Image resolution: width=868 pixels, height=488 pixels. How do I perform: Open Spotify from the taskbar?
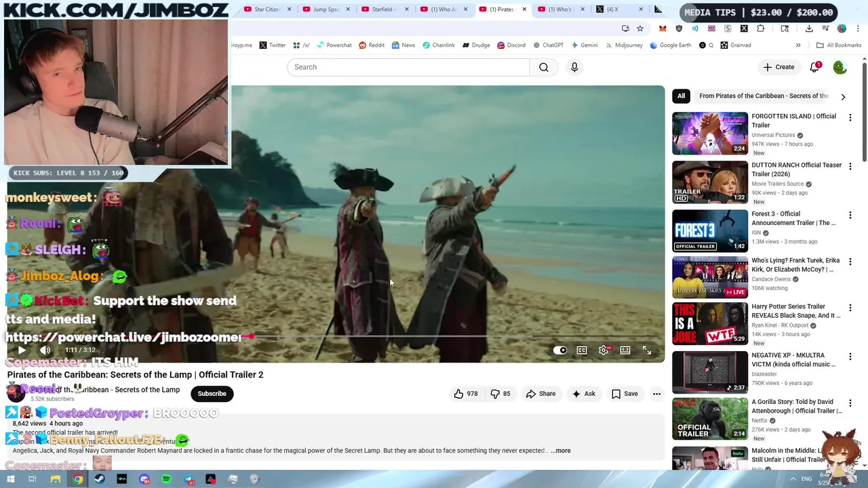click(166, 479)
